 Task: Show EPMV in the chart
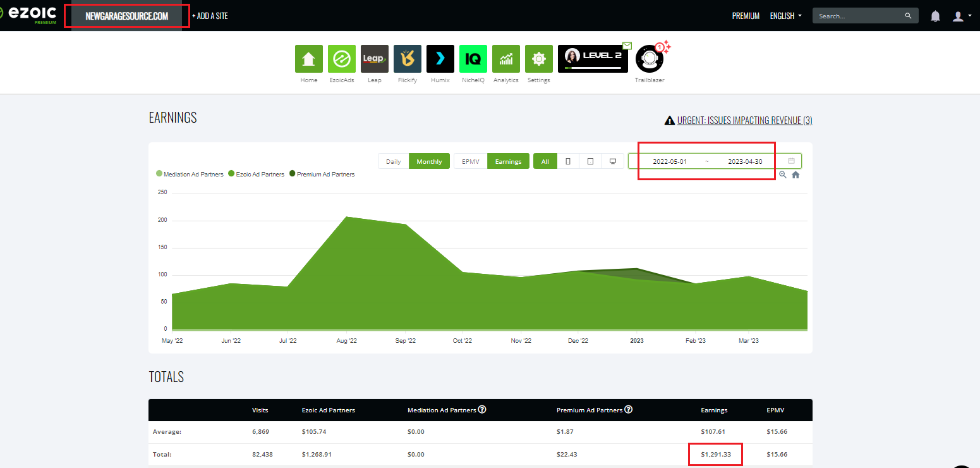(x=471, y=161)
